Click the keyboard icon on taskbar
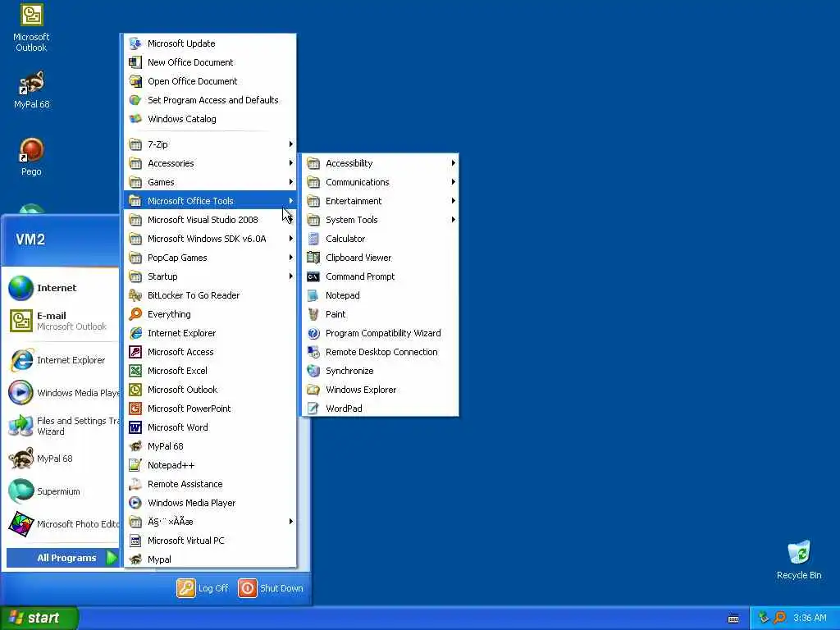Image resolution: width=840 pixels, height=630 pixels. pyautogui.click(x=733, y=619)
